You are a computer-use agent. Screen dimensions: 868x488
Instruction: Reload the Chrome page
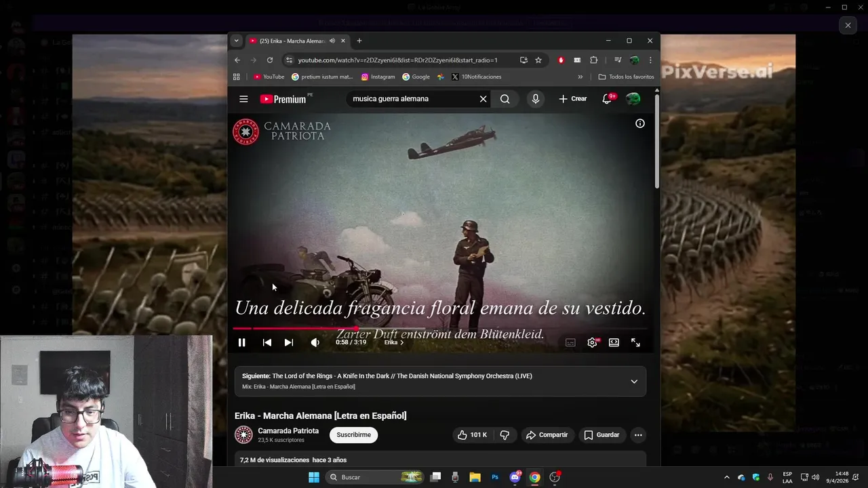pos(270,60)
